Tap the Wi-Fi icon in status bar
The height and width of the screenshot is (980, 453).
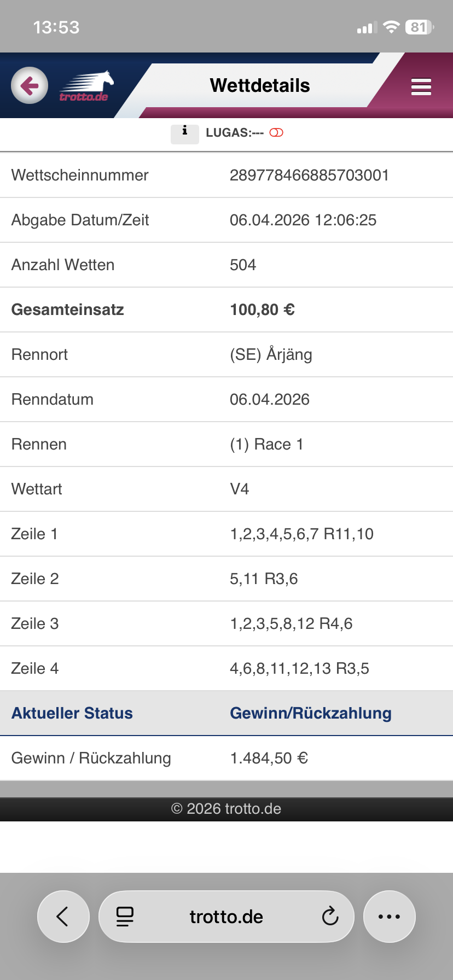click(x=391, y=27)
